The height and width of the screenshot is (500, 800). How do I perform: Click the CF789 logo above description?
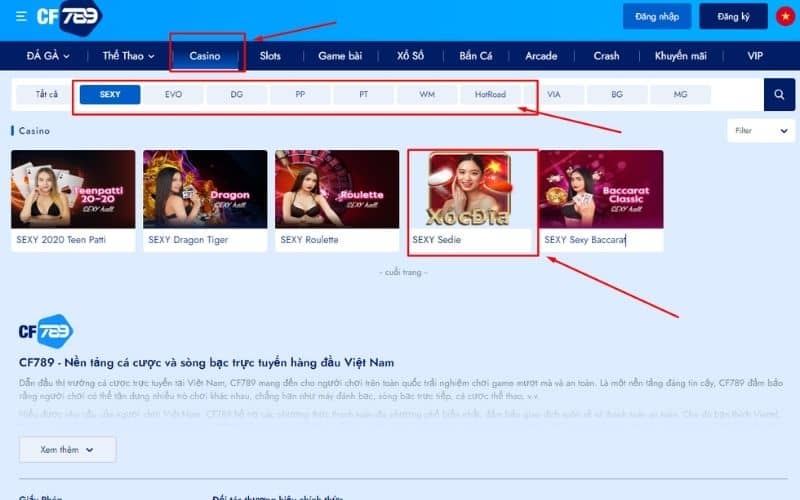click(46, 331)
